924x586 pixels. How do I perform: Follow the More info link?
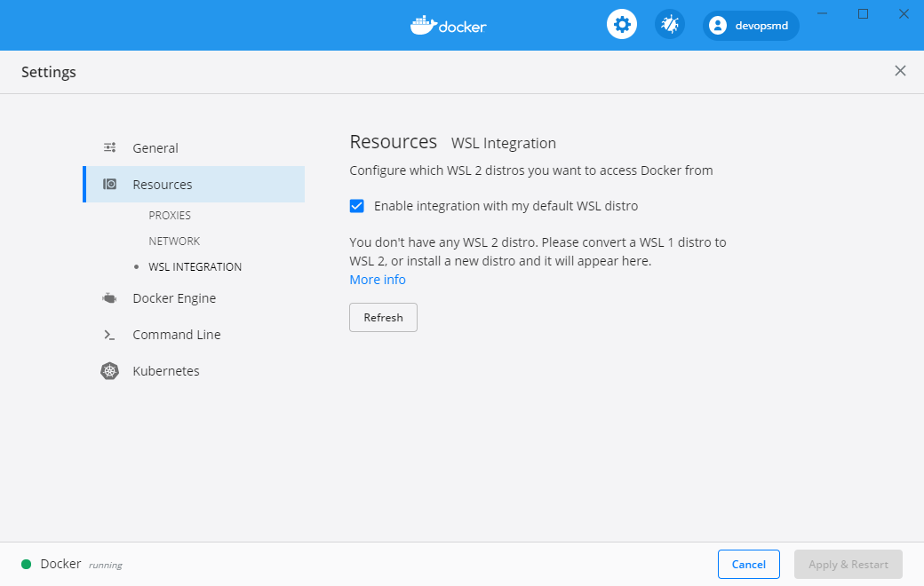pyautogui.click(x=378, y=280)
